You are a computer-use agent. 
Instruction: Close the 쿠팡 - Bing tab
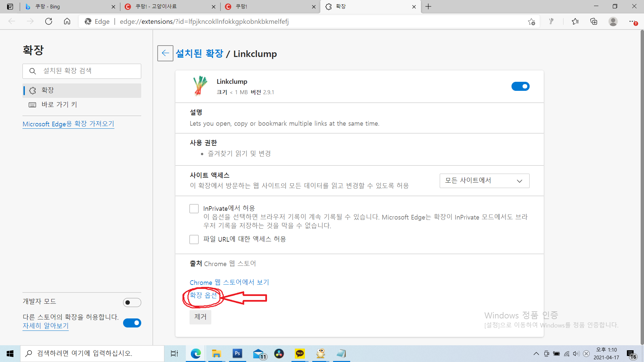113,7
